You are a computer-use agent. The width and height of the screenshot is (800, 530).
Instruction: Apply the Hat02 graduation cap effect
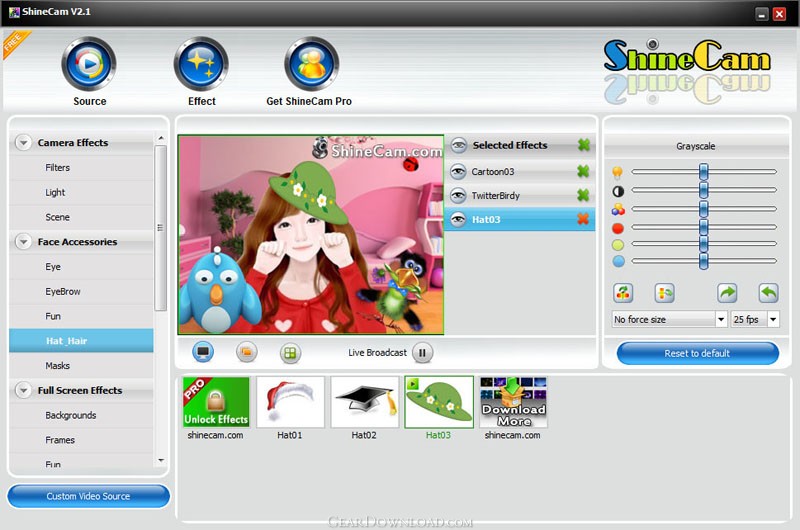tap(364, 402)
